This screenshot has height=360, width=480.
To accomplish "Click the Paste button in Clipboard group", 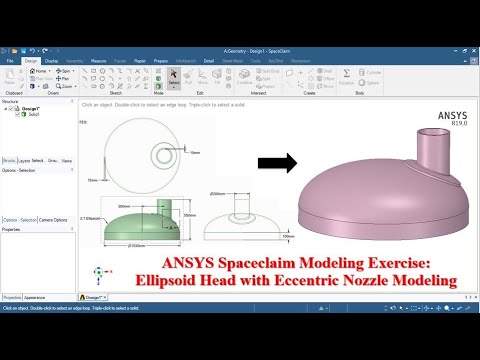I will pyautogui.click(x=10, y=77).
